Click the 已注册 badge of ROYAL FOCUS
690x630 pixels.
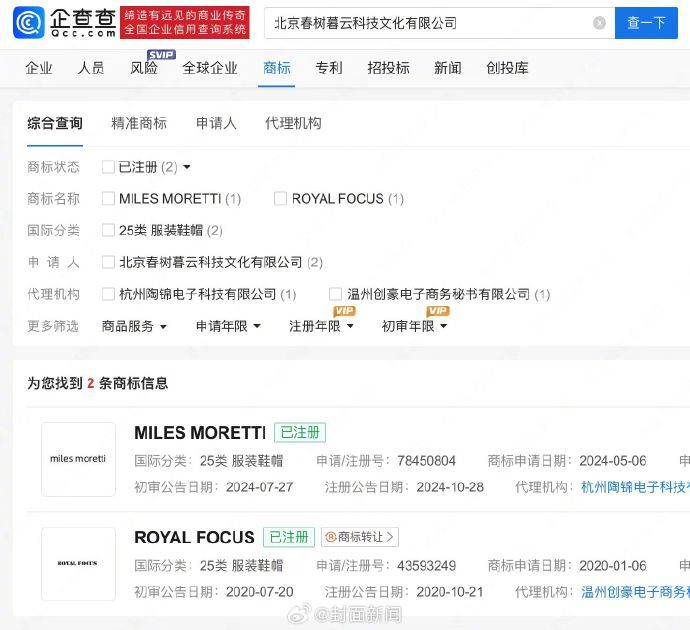289,537
